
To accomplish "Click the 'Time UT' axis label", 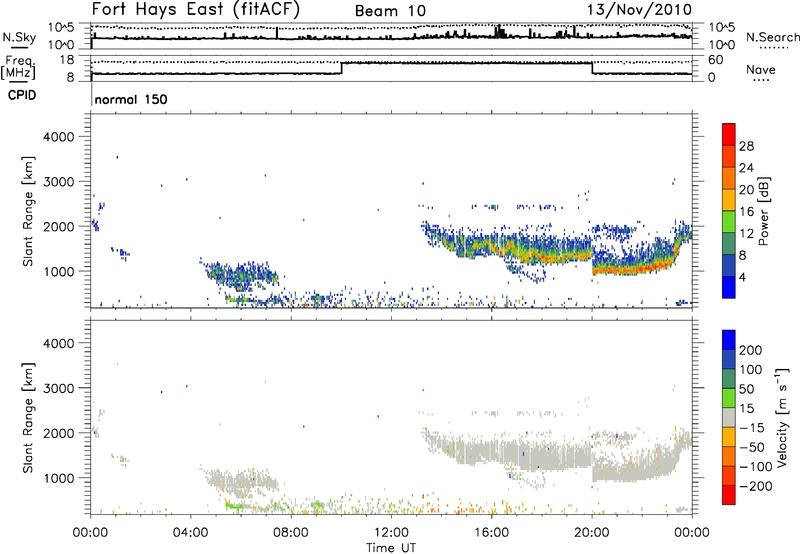I will click(x=391, y=548).
